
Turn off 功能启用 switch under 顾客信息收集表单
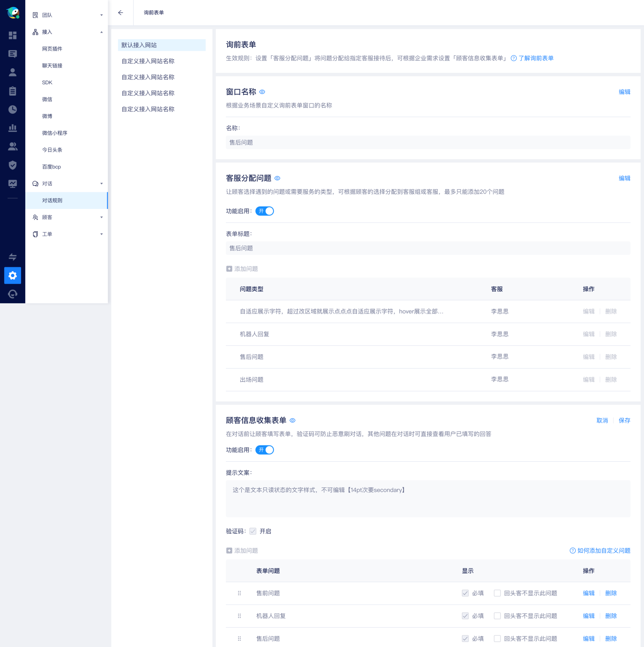click(x=264, y=450)
